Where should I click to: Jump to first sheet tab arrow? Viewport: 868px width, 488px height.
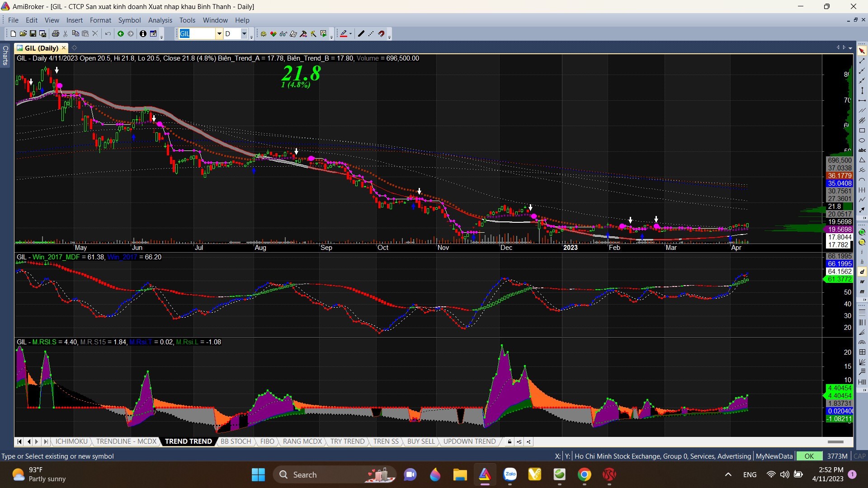(x=19, y=441)
